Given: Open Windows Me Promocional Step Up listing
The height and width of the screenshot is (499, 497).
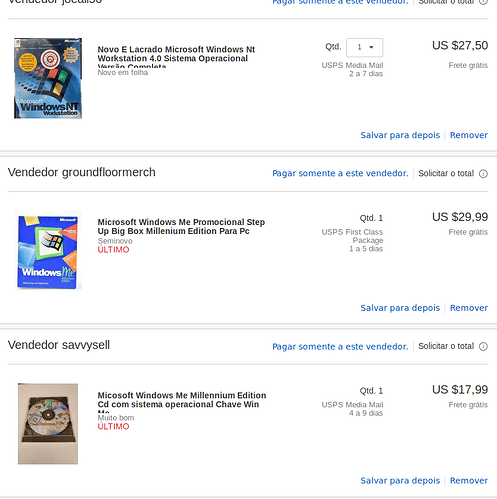Looking at the screenshot, I should click(181, 226).
